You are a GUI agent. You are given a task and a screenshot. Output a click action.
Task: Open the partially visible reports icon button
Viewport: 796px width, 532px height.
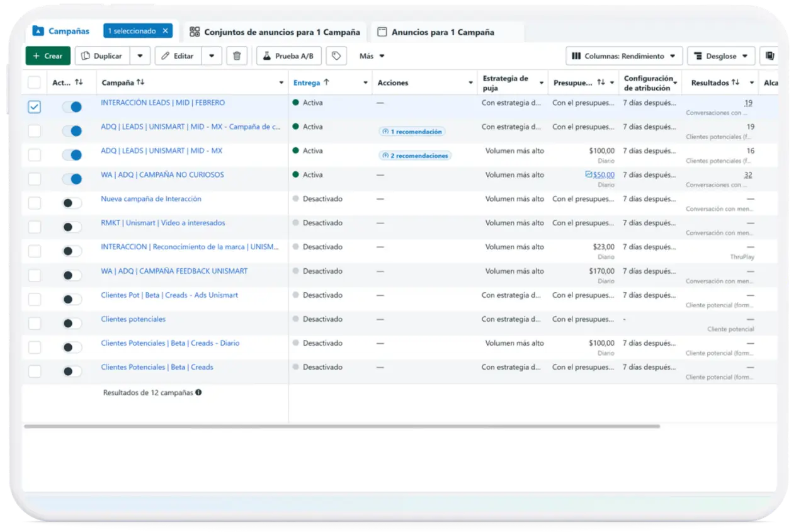click(769, 56)
